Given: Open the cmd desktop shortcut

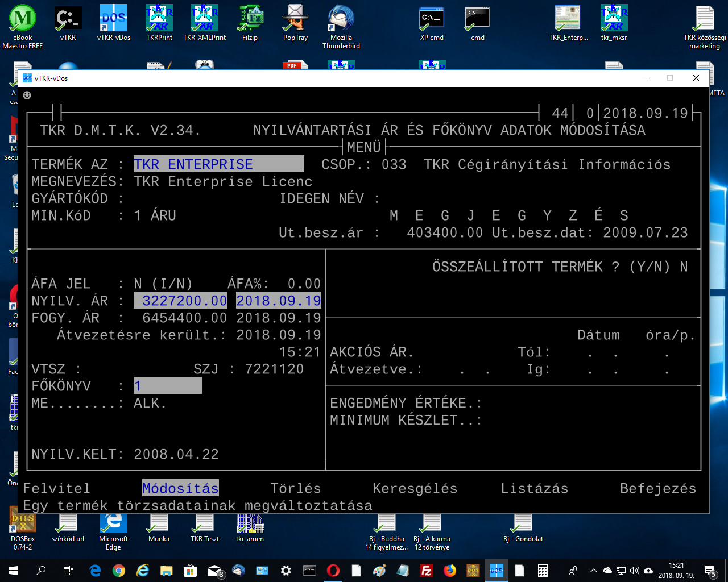Looking at the screenshot, I should 478,23.
